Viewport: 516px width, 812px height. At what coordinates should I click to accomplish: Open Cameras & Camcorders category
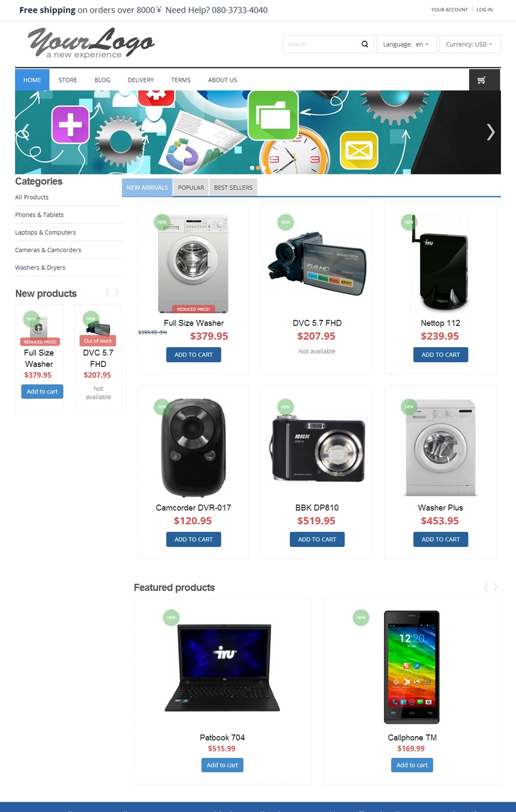48,250
